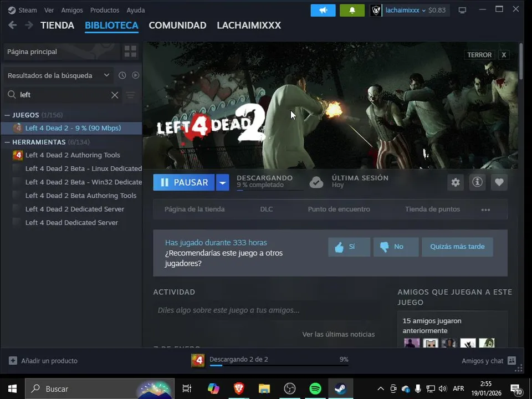
Task: Open game settings gear icon
Action: (456, 182)
